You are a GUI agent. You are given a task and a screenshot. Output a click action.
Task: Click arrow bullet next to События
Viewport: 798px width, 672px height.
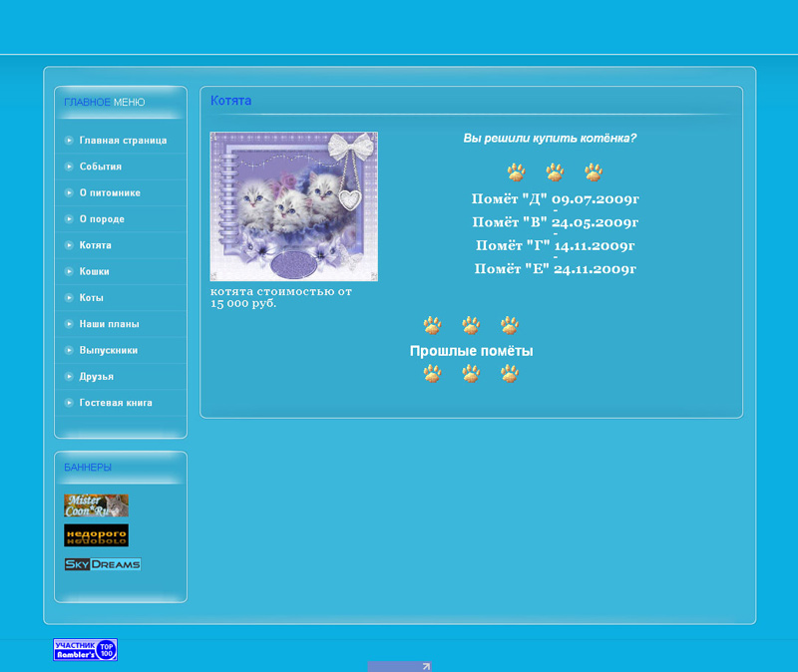point(69,167)
